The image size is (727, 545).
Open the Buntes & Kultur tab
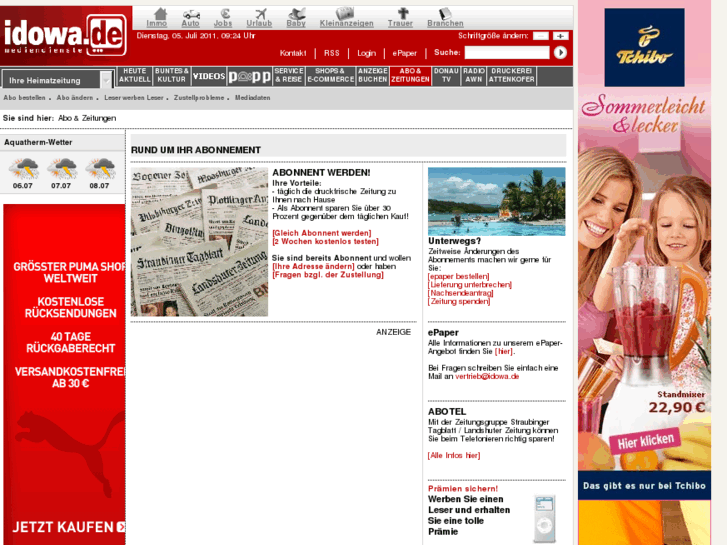click(172, 75)
